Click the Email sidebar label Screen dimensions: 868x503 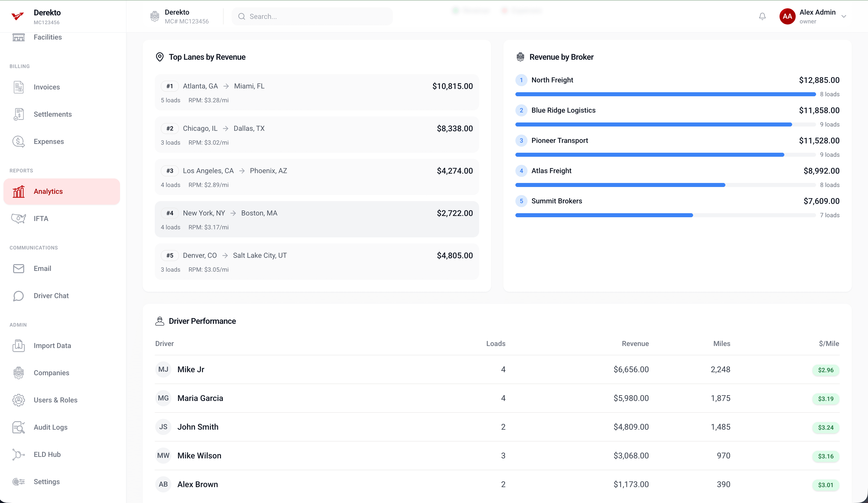42,268
